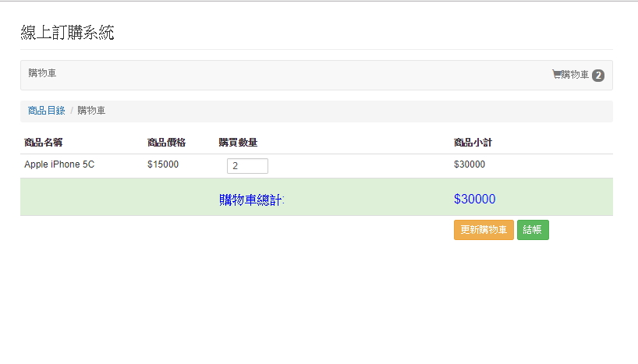Click the 購買數量 column header
Viewport: 638px width, 364px height.
tap(238, 143)
